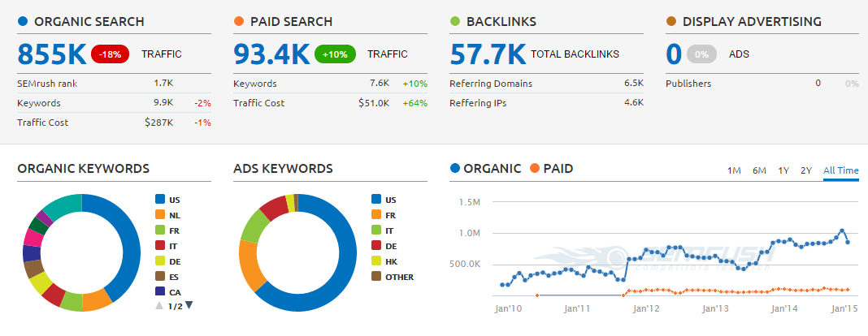This screenshot has height=336, width=868.
Task: Select the 1M time range tab
Action: click(734, 170)
